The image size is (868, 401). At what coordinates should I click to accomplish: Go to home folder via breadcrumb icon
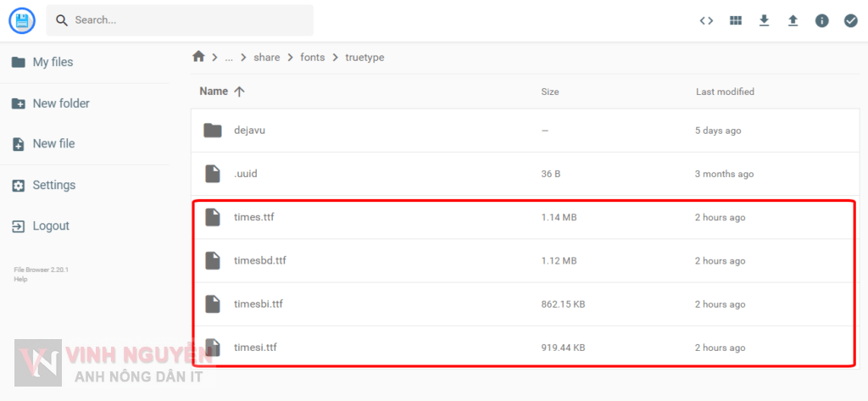(x=198, y=57)
